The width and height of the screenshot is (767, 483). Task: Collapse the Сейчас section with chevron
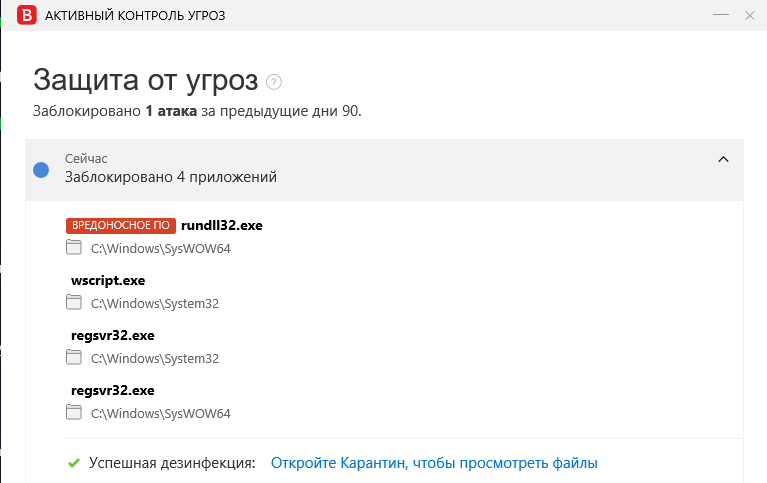pyautogui.click(x=724, y=159)
